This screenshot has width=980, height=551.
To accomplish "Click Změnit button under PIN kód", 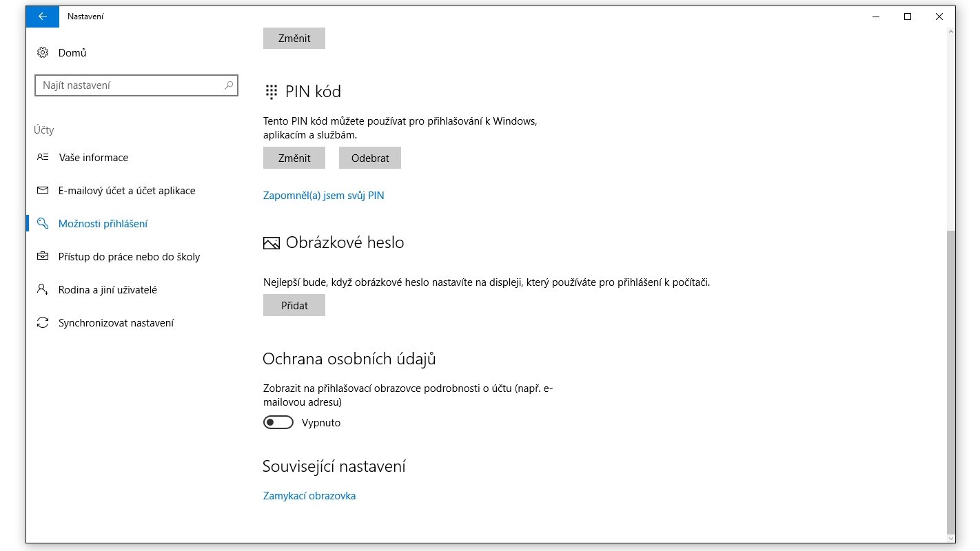I will [294, 158].
